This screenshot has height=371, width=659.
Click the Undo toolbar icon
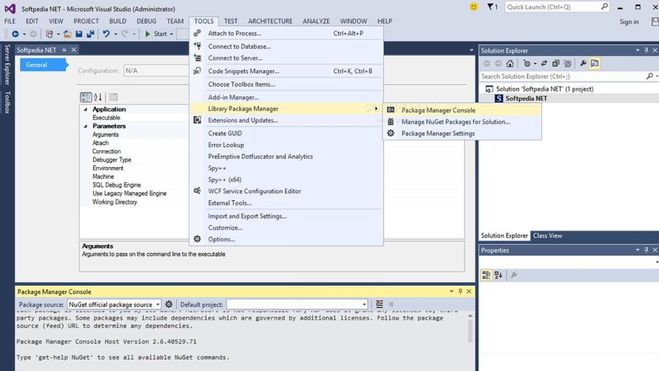click(106, 34)
